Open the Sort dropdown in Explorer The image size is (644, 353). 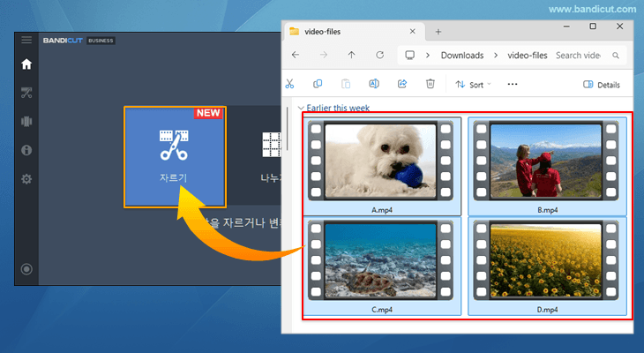tap(473, 85)
